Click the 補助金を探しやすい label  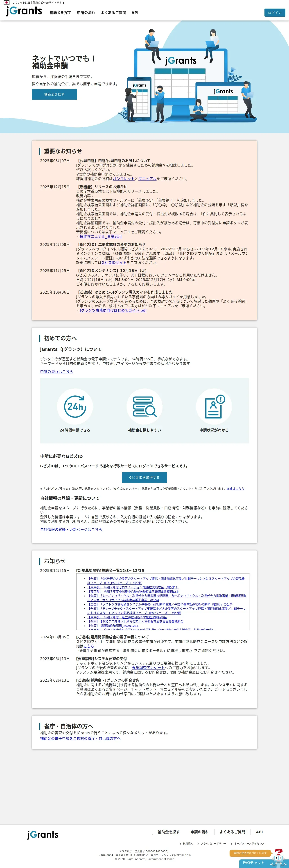coord(144,430)
